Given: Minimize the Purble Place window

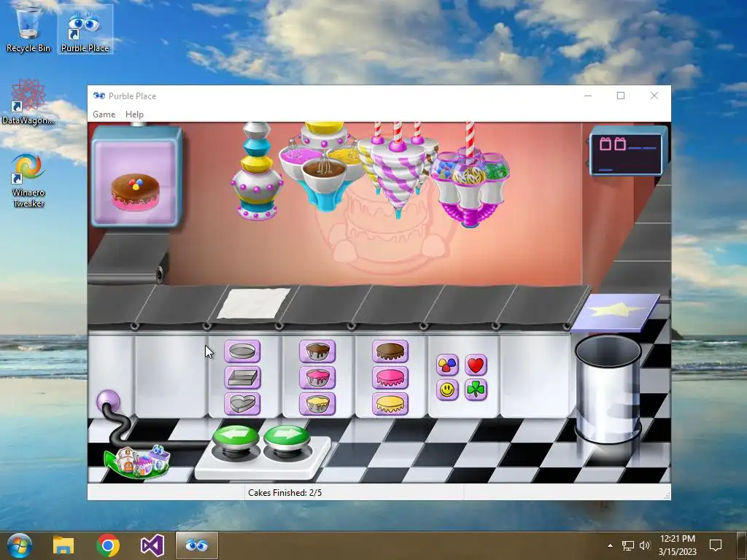Looking at the screenshot, I should pyautogui.click(x=588, y=96).
